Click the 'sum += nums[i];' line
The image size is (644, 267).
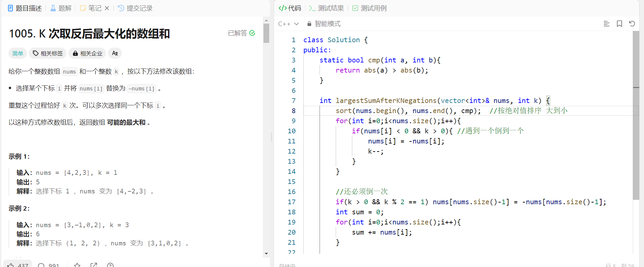click(382, 232)
